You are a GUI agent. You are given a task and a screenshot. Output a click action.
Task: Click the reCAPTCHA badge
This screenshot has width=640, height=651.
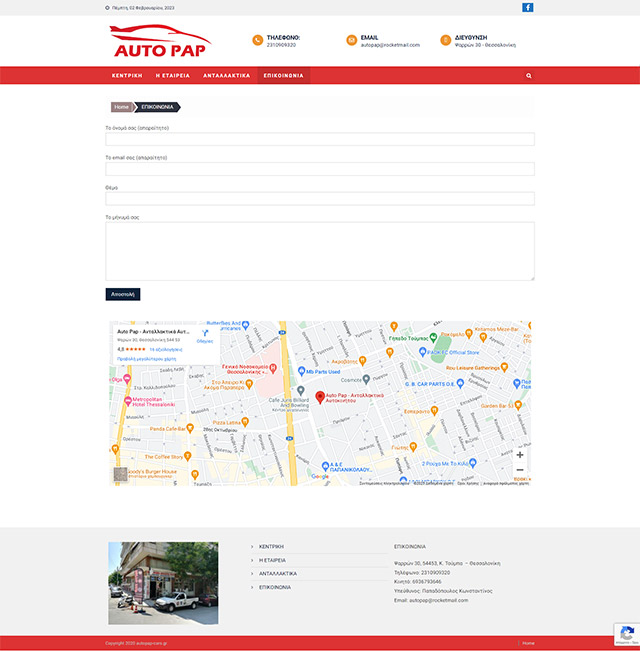(x=627, y=634)
